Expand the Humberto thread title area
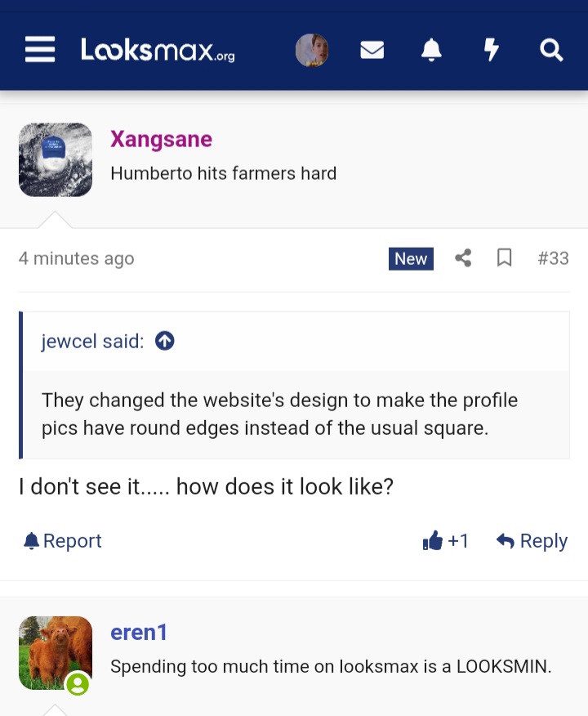588x716 pixels. click(224, 173)
